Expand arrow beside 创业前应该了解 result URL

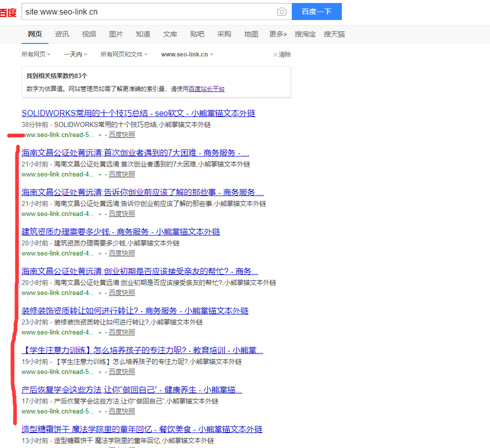[100, 214]
